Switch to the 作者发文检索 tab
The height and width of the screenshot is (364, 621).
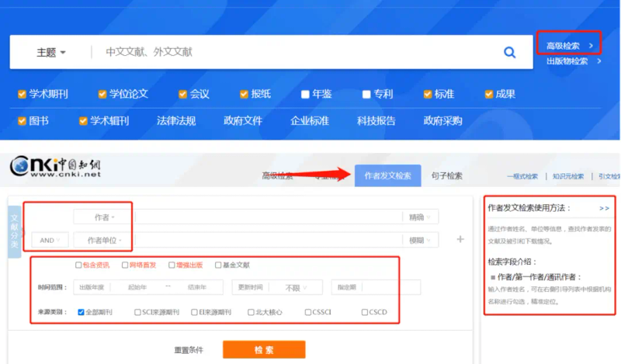(x=387, y=175)
